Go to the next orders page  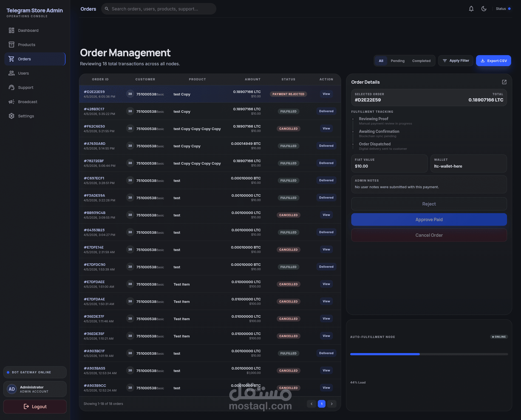point(332,404)
